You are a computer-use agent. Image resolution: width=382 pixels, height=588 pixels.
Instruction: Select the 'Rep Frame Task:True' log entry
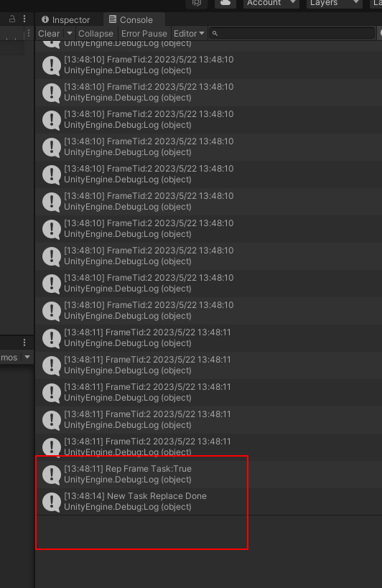[209, 474]
